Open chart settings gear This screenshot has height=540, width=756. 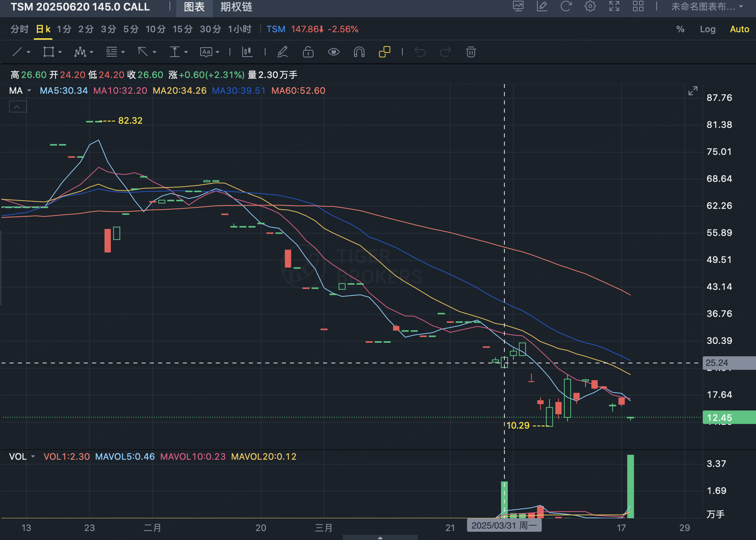click(590, 6)
